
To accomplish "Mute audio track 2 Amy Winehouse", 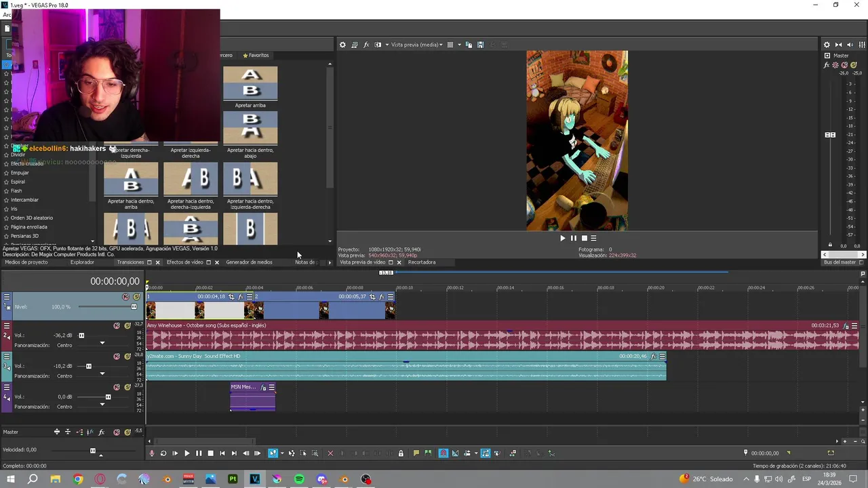I will 117,325.
